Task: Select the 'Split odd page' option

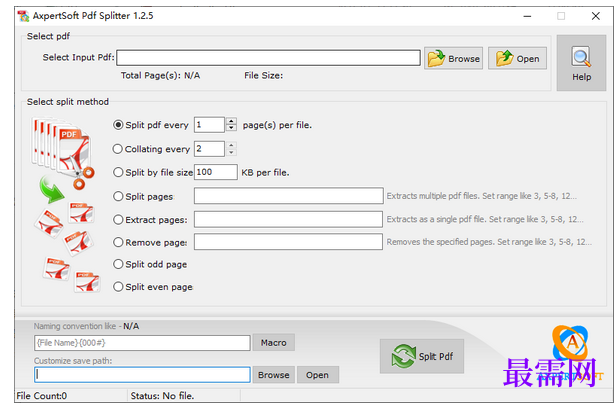Action: click(118, 264)
